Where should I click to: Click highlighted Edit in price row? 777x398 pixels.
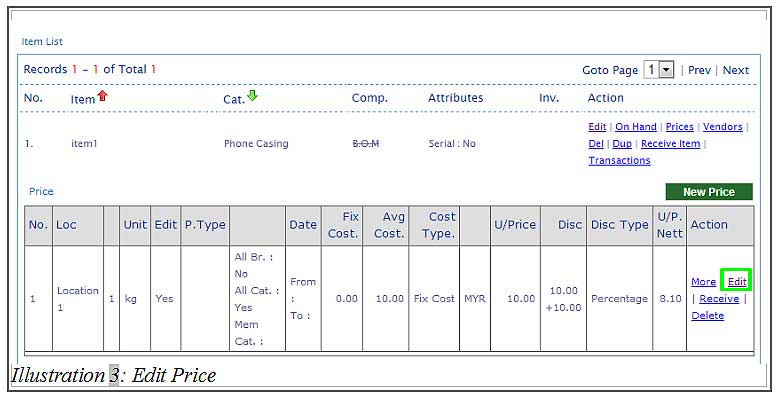(737, 282)
